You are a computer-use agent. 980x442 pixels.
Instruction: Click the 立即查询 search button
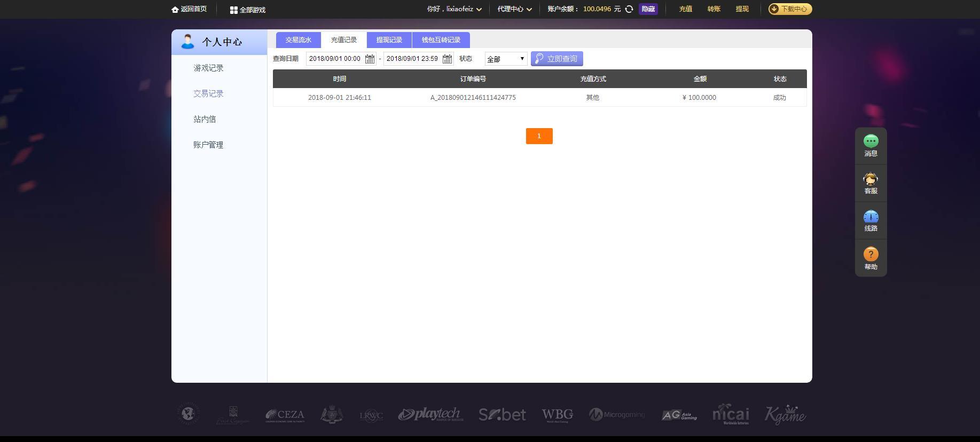click(557, 59)
